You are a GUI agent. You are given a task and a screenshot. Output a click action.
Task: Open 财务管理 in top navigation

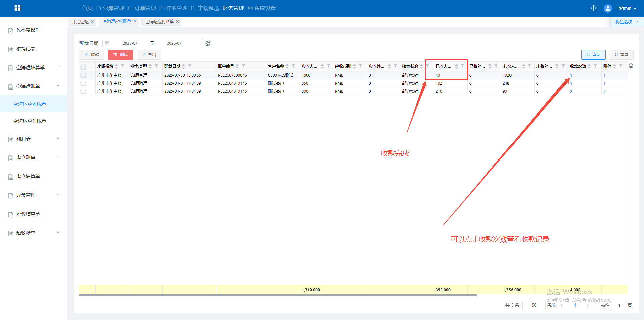(233, 8)
